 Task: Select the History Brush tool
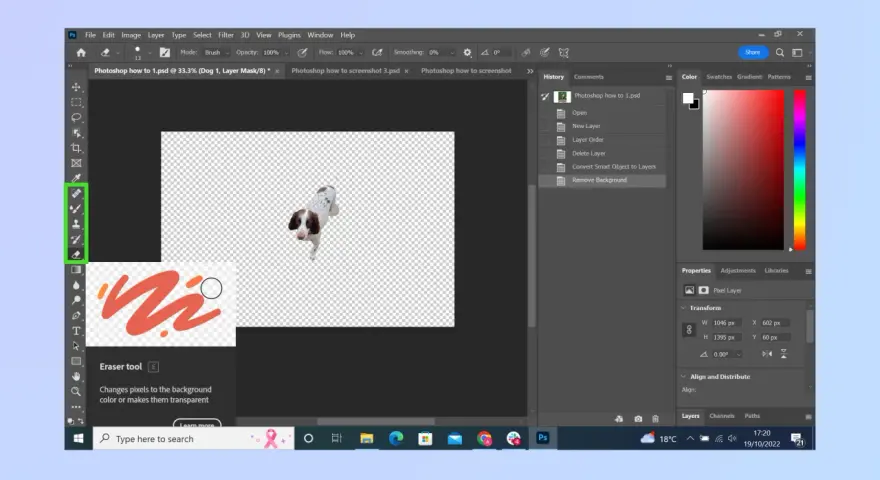click(76, 239)
